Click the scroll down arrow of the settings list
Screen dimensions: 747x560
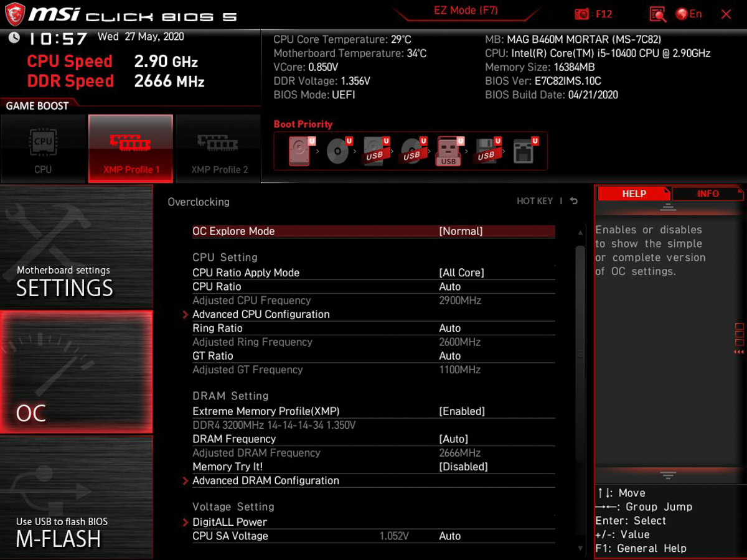581,548
